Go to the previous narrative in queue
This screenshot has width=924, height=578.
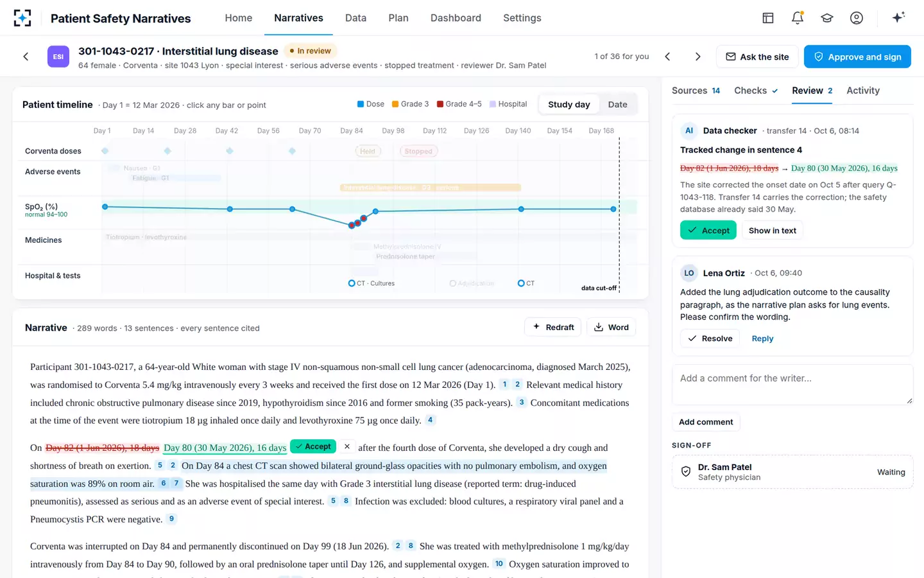coord(667,57)
